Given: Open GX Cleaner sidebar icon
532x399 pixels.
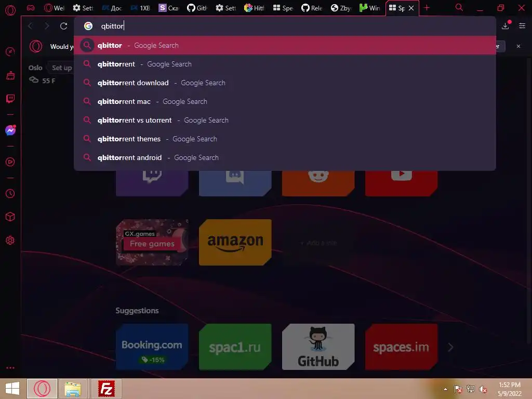Looking at the screenshot, I should coord(10,75).
